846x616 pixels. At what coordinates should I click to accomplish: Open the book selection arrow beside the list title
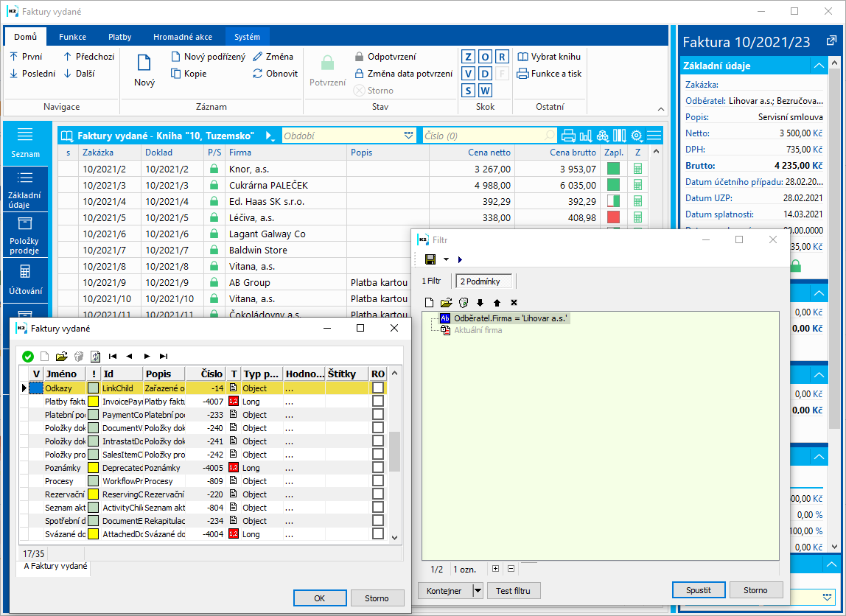coord(270,136)
